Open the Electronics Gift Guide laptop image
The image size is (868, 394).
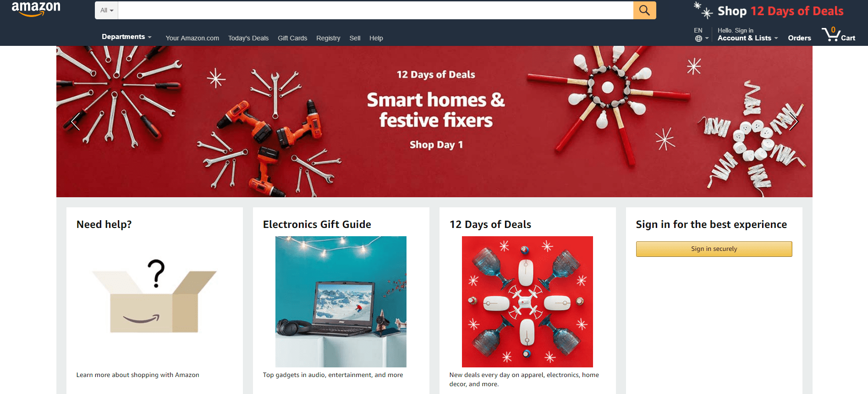(341, 302)
